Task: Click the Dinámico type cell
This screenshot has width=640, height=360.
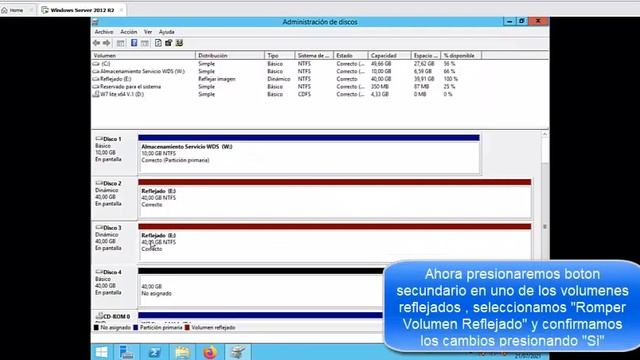Action: tap(279, 79)
